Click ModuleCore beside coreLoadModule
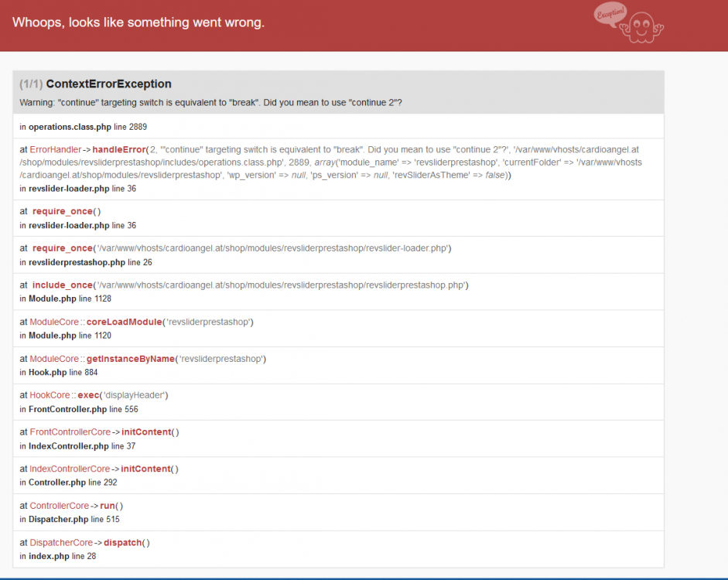The image size is (728, 580). pyautogui.click(x=54, y=322)
